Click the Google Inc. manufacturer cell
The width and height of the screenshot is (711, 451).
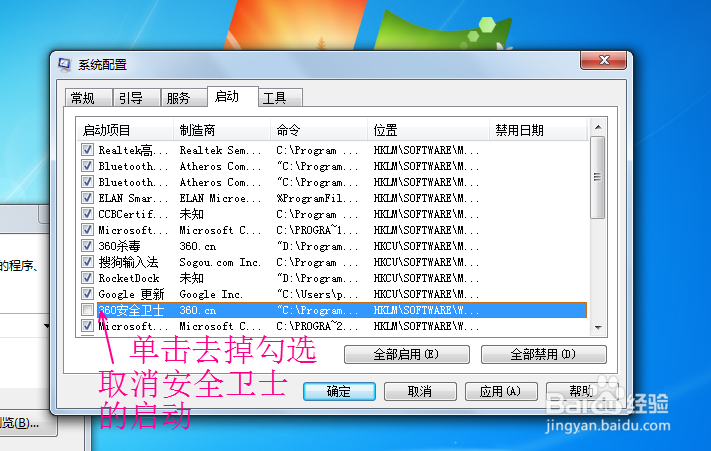point(211,294)
